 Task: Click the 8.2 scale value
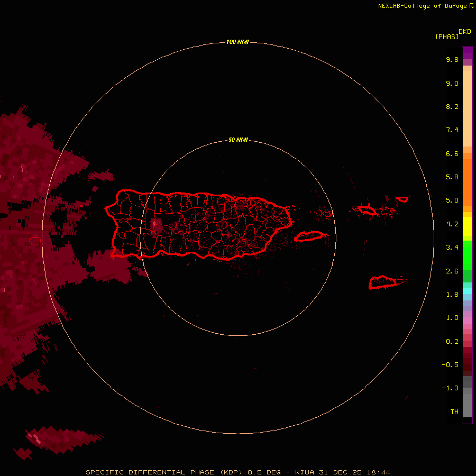[x=452, y=106]
